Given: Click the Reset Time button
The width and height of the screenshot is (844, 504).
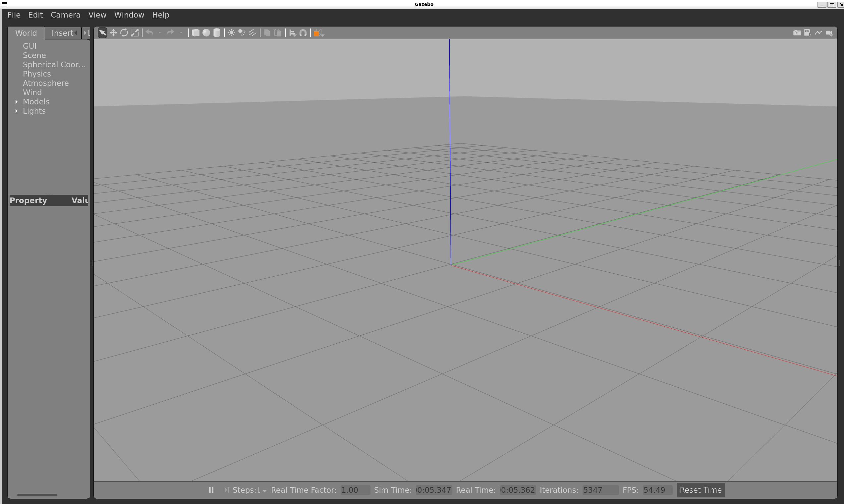Looking at the screenshot, I should (x=701, y=490).
